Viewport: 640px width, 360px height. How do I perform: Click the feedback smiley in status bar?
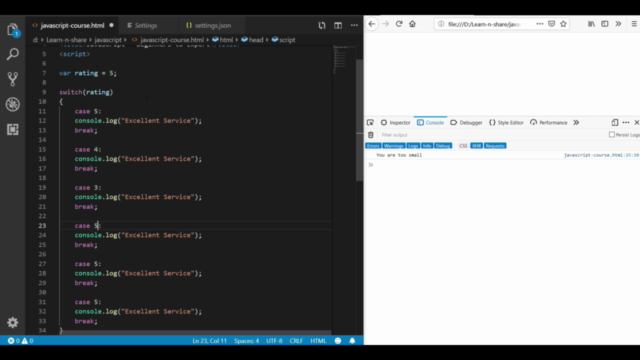pos(338,341)
